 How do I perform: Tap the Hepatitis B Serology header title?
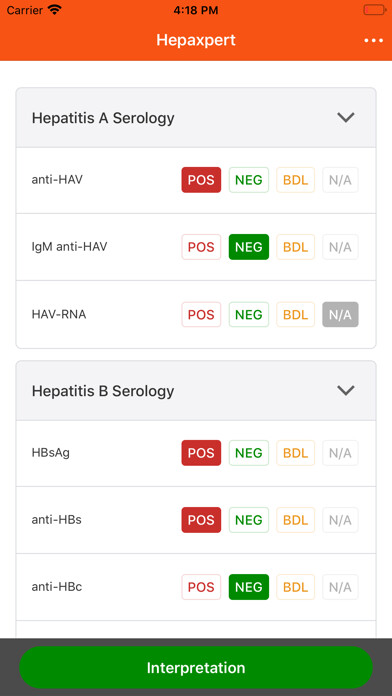(103, 391)
